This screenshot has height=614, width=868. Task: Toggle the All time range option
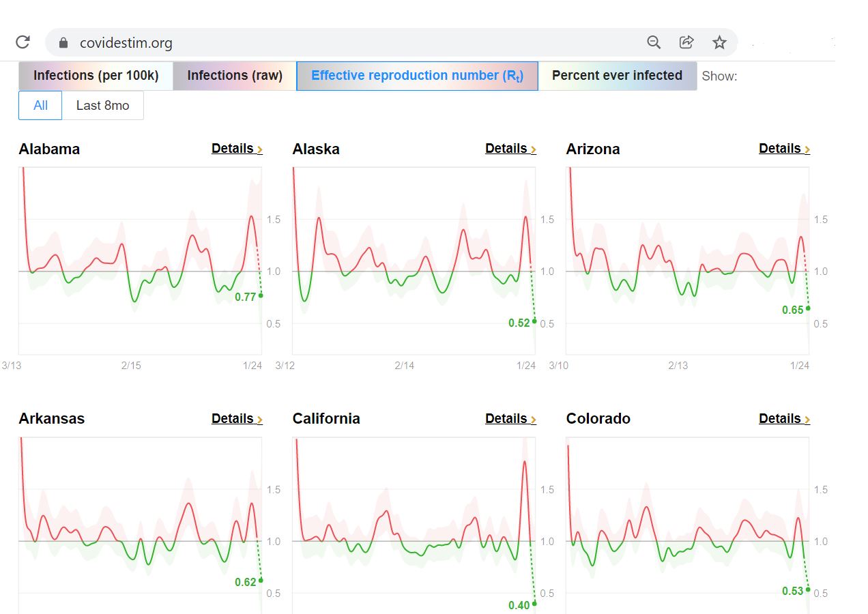40,106
